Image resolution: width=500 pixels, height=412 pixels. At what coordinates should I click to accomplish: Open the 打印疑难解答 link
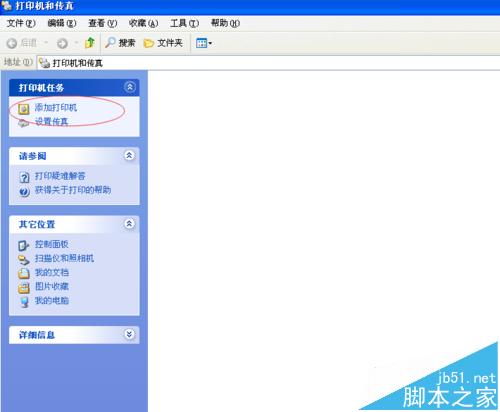click(x=60, y=176)
